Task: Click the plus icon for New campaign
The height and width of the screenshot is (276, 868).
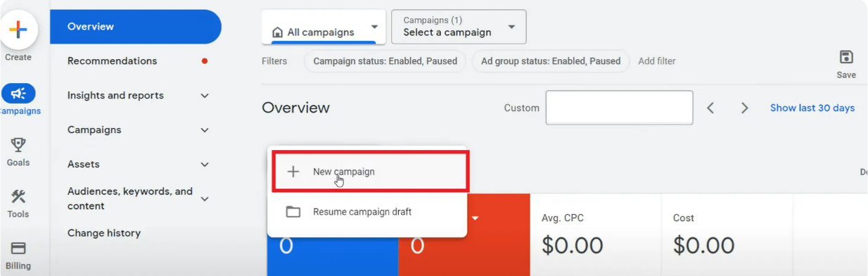Action: pyautogui.click(x=294, y=172)
